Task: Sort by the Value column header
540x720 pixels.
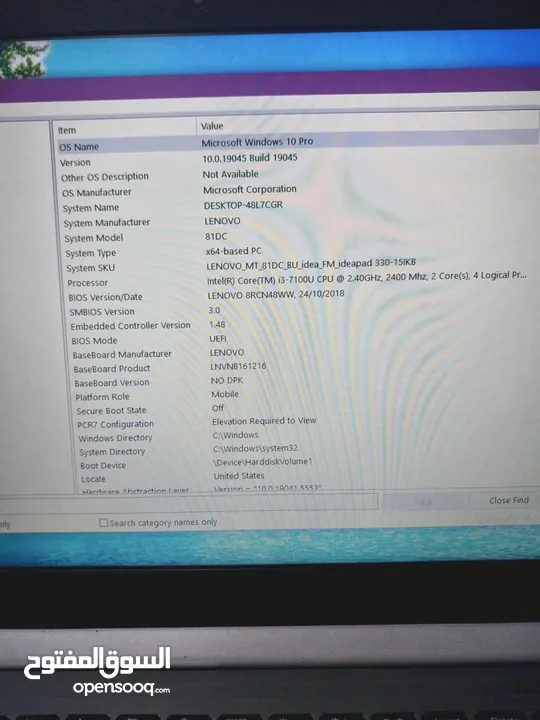Action: tap(367, 123)
